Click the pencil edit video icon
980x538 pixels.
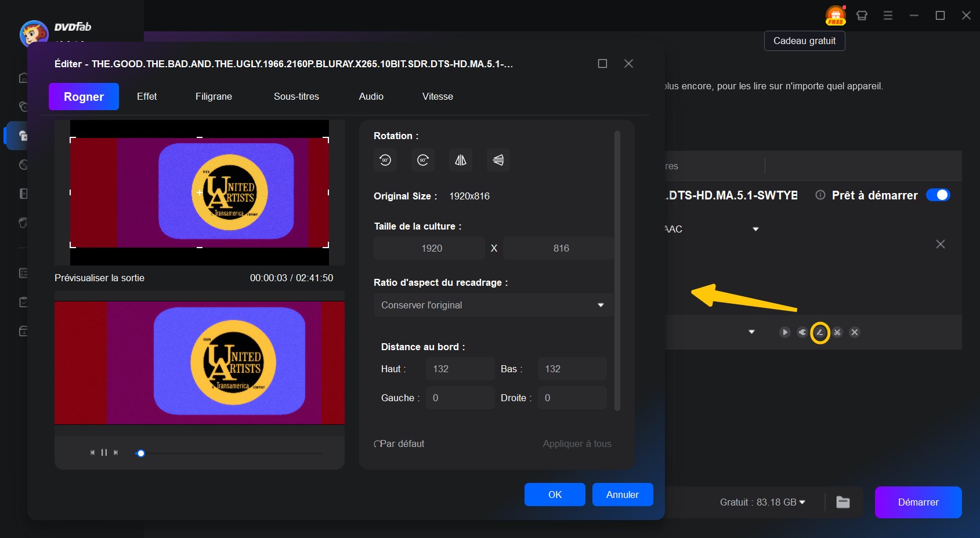820,332
